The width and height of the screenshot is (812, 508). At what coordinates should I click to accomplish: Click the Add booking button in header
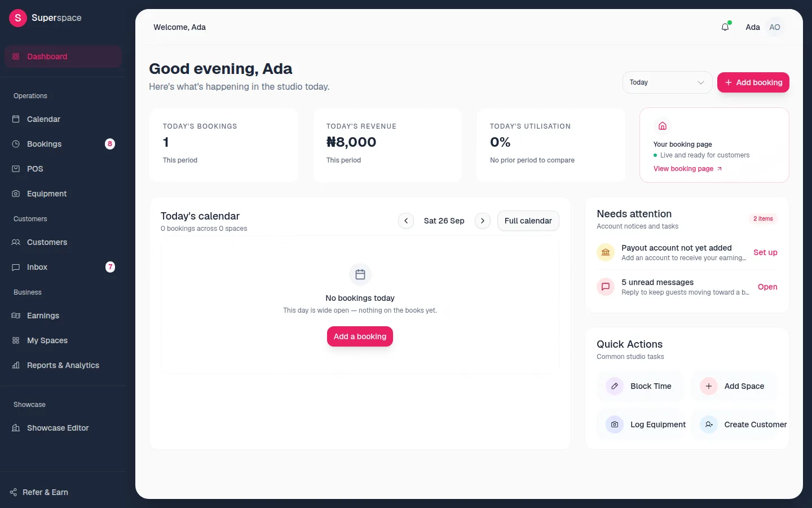click(x=753, y=82)
